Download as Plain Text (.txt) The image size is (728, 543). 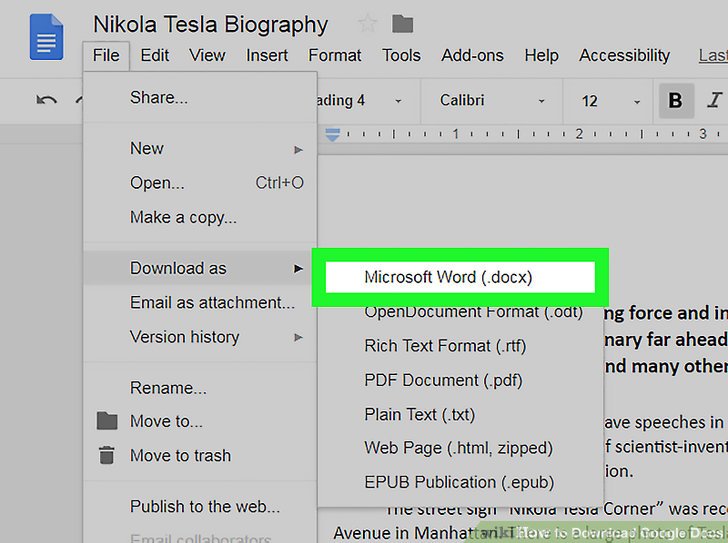(460, 414)
